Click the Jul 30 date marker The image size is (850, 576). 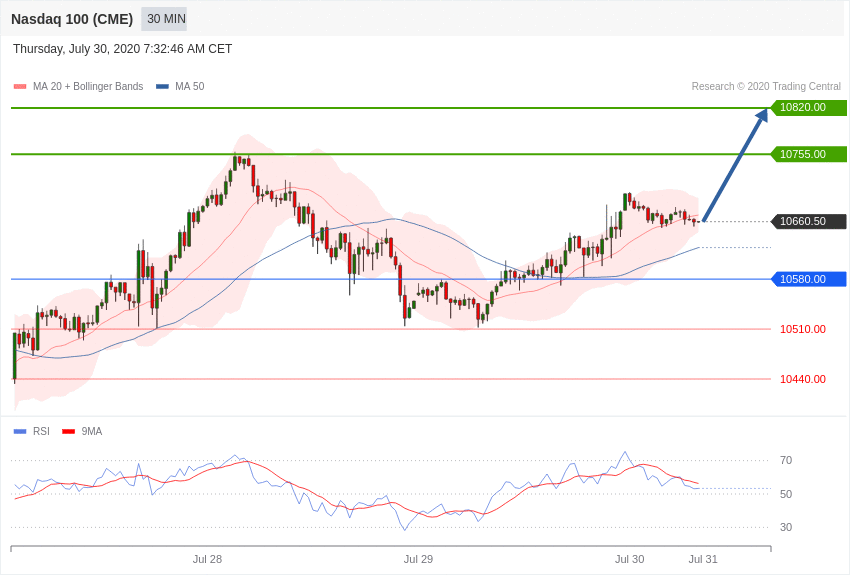(x=629, y=559)
